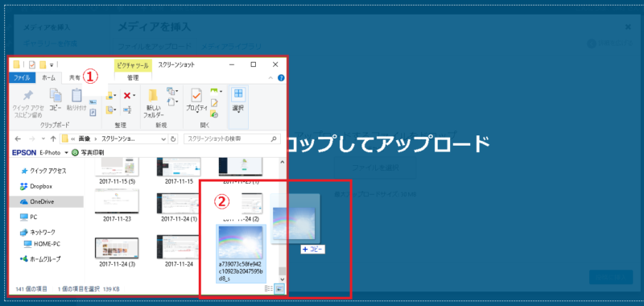
Task: Switch to the 管理 ribbon tab
Action: [133, 77]
